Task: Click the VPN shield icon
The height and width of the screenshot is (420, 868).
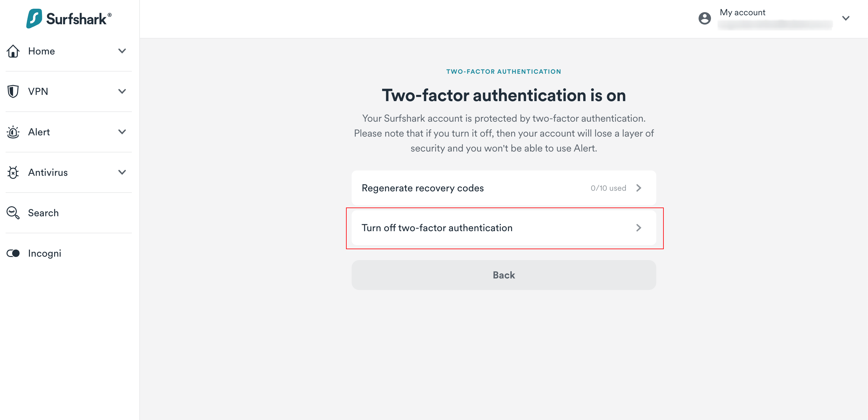Action: click(x=13, y=91)
